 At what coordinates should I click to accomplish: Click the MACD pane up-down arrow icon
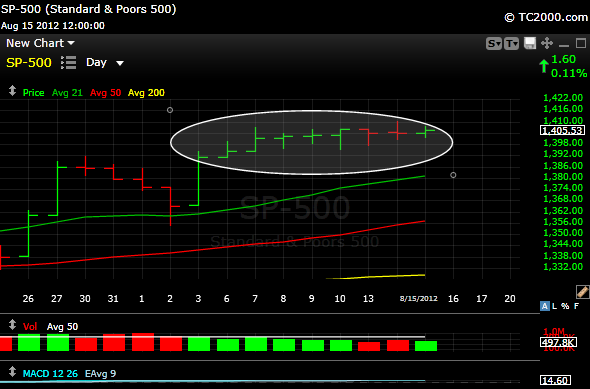click(12, 372)
